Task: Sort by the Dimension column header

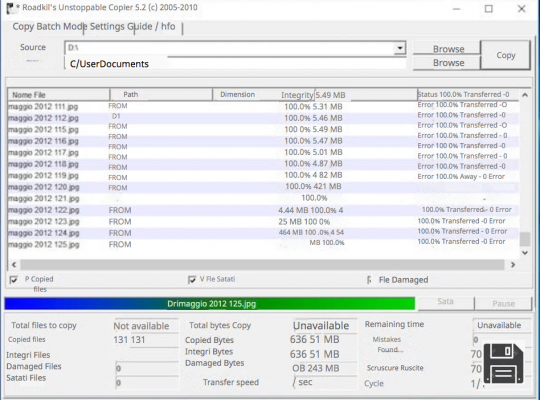Action: [238, 95]
